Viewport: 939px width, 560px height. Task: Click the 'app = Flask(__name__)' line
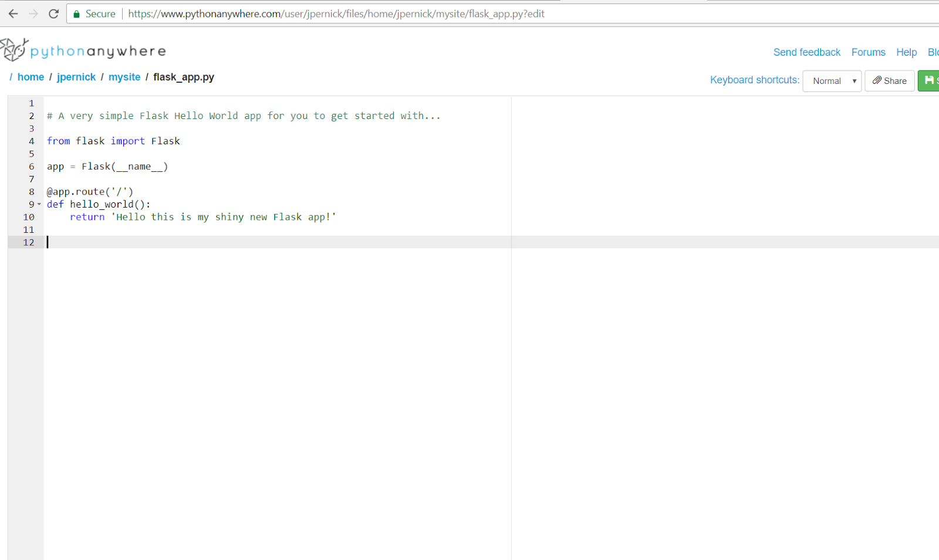coord(107,167)
